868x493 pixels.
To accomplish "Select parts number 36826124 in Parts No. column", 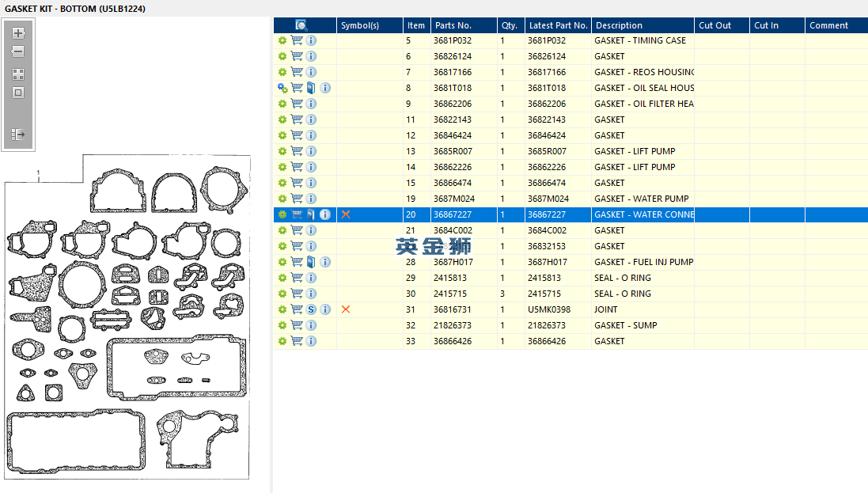I will [x=453, y=56].
